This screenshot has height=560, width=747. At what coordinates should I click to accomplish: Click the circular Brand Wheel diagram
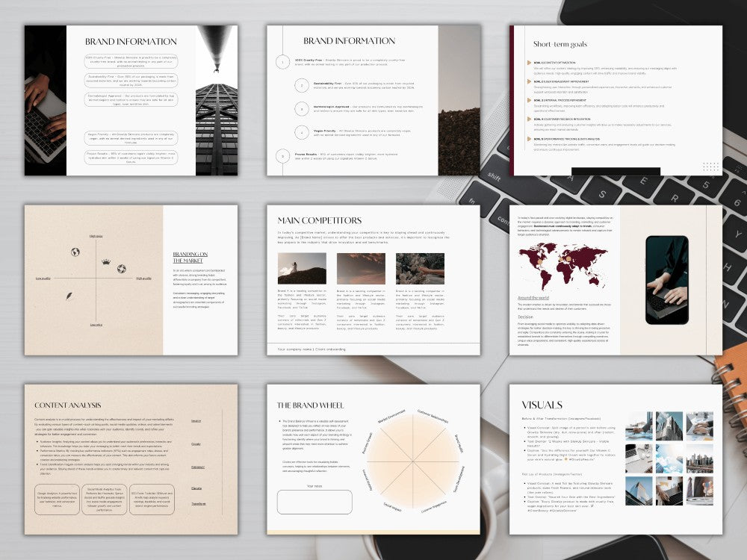point(412,461)
